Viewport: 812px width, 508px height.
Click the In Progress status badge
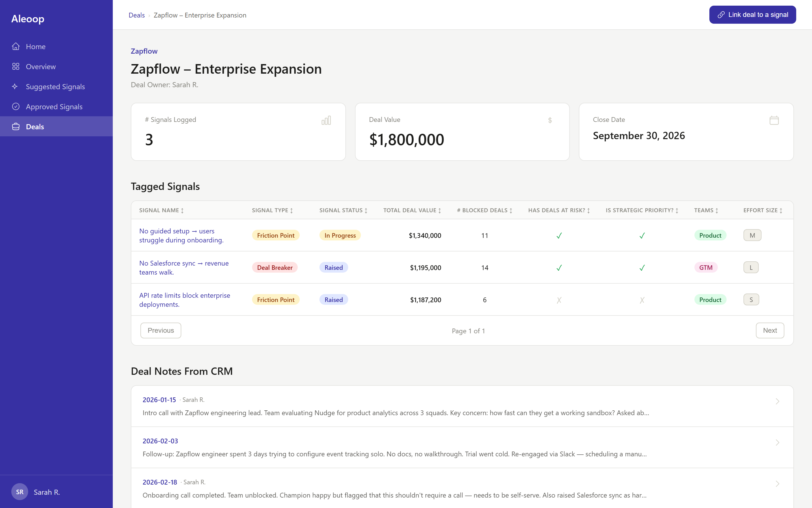coord(340,235)
